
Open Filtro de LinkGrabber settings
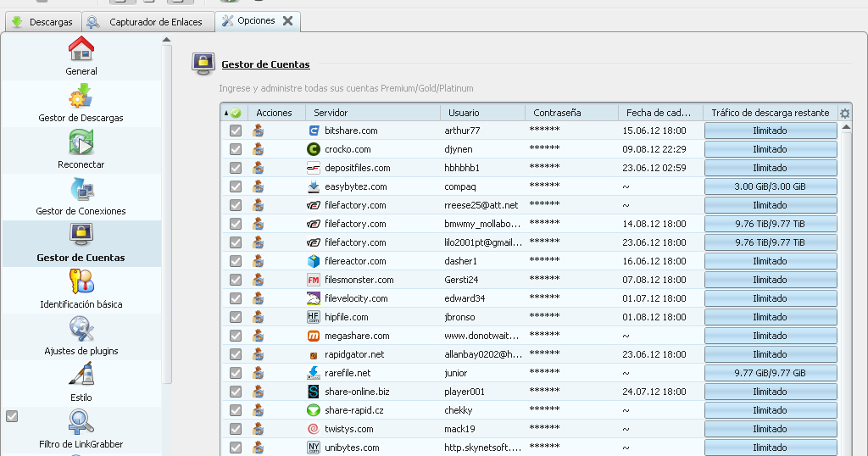(81, 430)
